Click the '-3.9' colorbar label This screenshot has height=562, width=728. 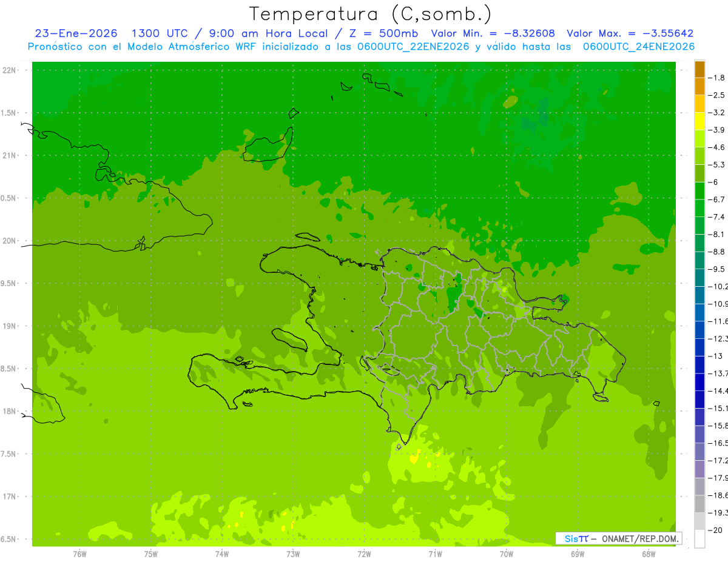716,130
